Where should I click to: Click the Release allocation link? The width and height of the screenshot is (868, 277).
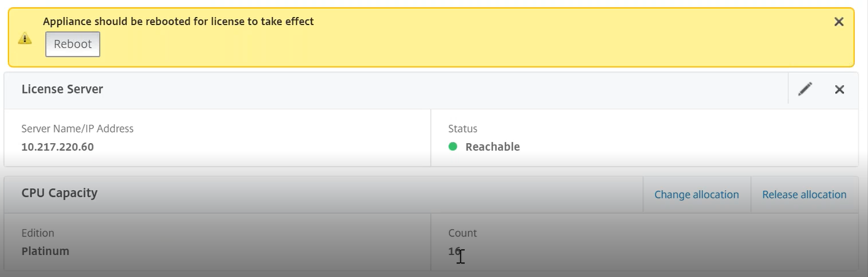(805, 195)
